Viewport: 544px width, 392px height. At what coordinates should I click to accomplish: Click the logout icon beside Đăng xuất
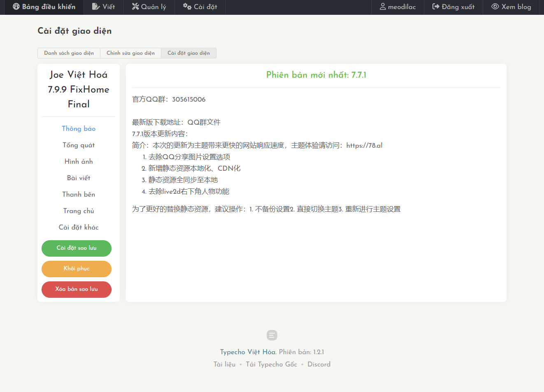436,7
